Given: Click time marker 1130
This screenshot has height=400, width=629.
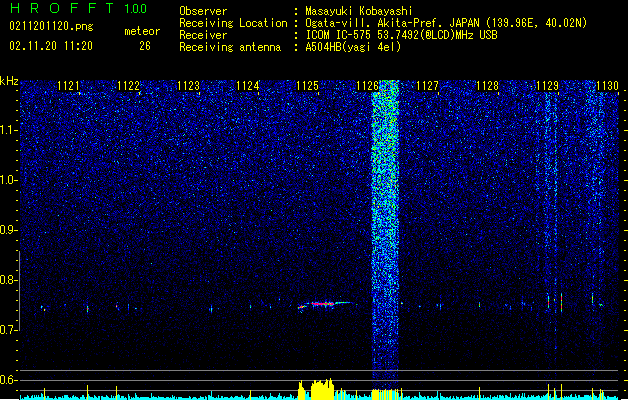Looking at the screenshot, I should 607,86.
